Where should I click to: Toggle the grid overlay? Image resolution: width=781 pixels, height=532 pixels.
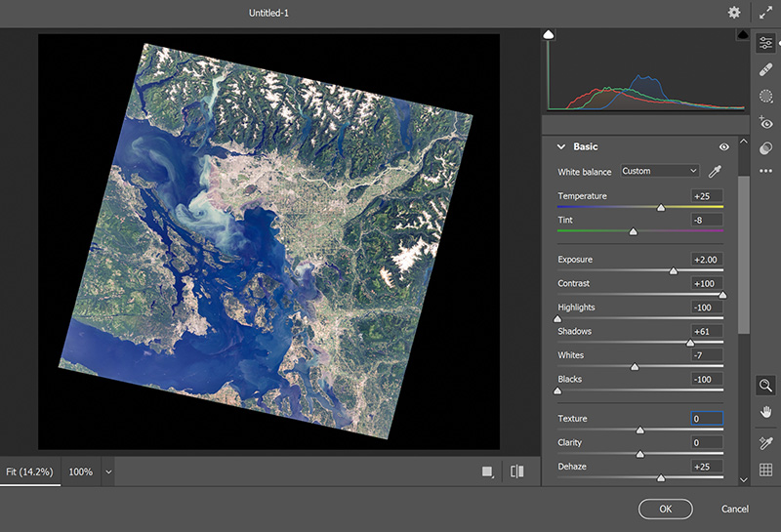click(x=766, y=471)
